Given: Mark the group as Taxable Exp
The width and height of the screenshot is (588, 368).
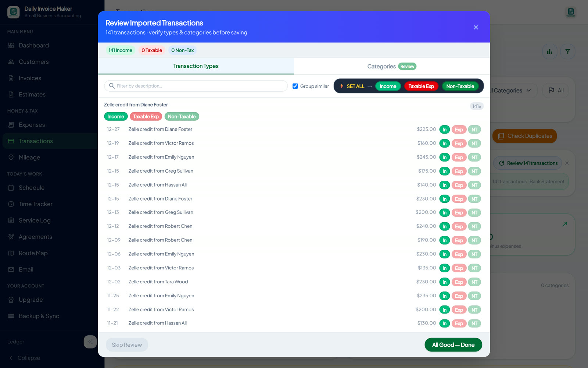Looking at the screenshot, I should point(146,117).
